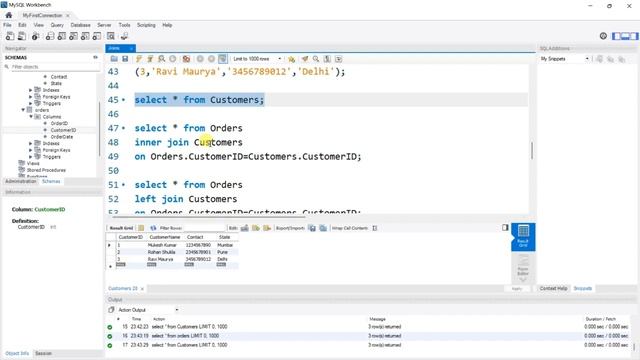Expand Triggers under the orders table
The image size is (640, 360).
point(31,157)
